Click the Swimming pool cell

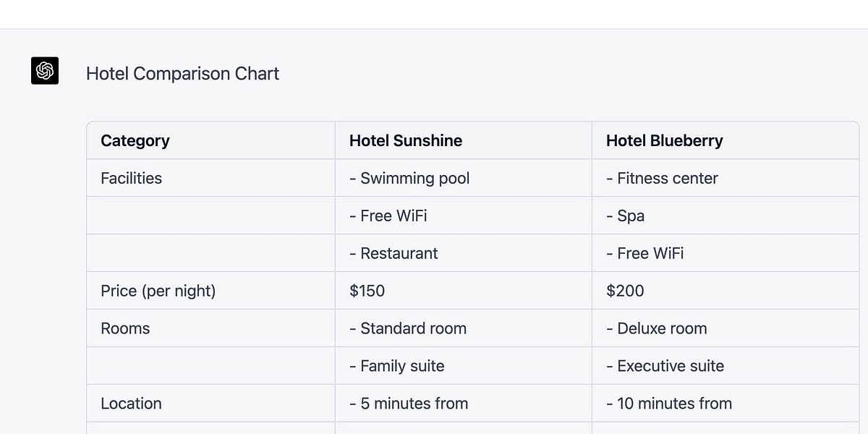click(x=409, y=178)
